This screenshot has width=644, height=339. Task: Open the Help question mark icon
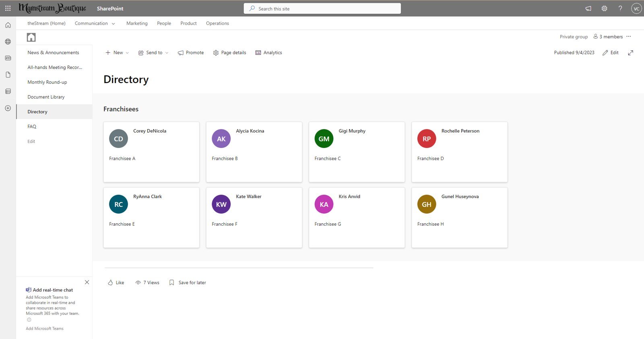click(620, 8)
